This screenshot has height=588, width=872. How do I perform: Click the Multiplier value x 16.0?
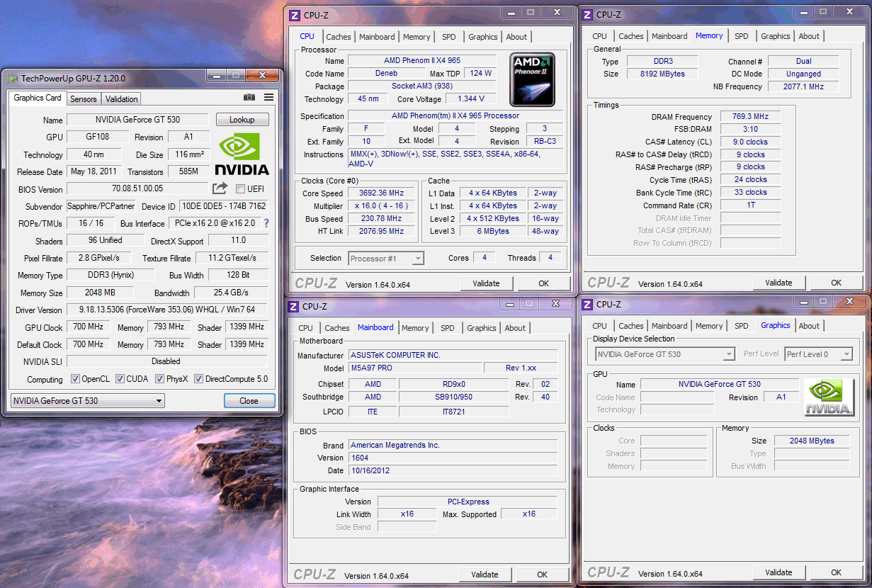(383, 205)
